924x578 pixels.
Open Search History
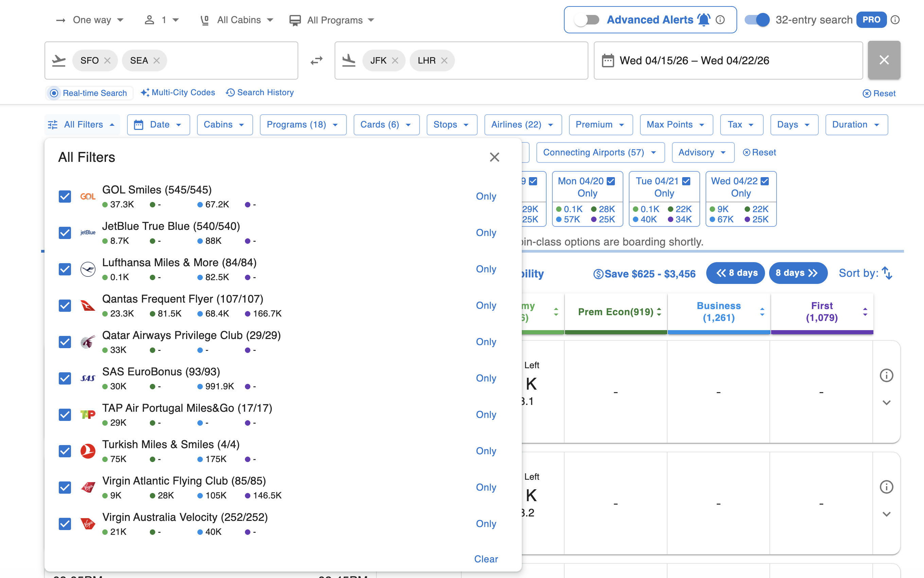tap(260, 92)
